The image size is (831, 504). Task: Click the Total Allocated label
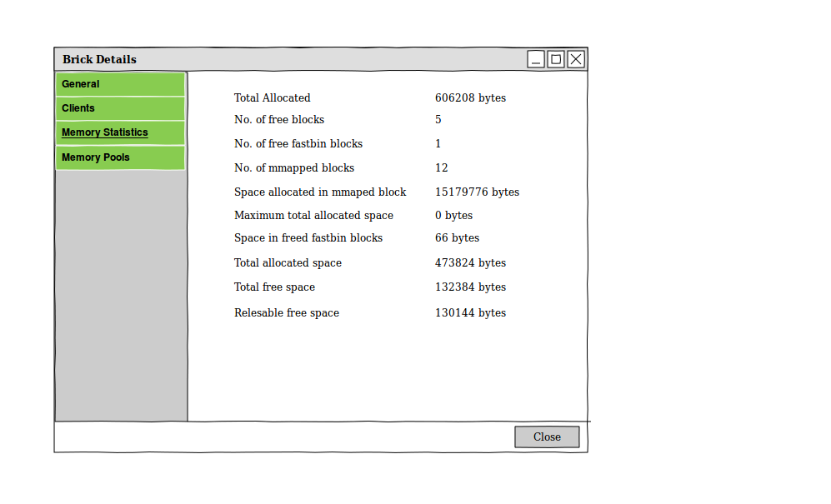[x=272, y=97]
